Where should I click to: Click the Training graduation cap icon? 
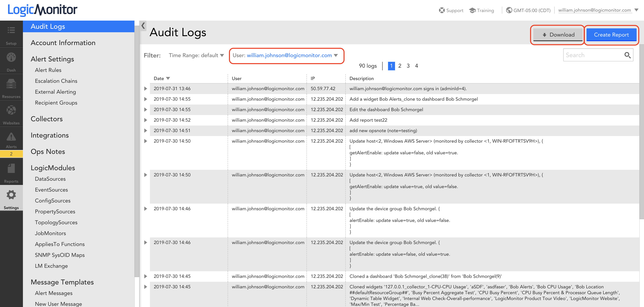coord(472,10)
